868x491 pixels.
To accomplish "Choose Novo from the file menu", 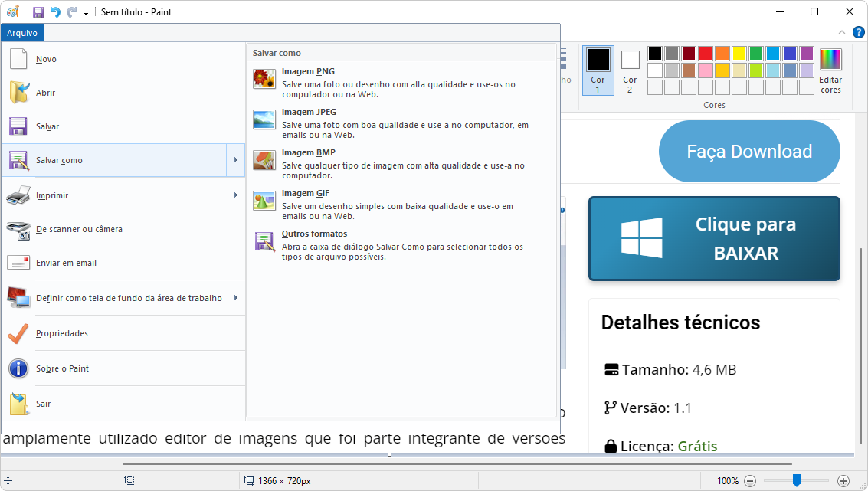I will (123, 59).
